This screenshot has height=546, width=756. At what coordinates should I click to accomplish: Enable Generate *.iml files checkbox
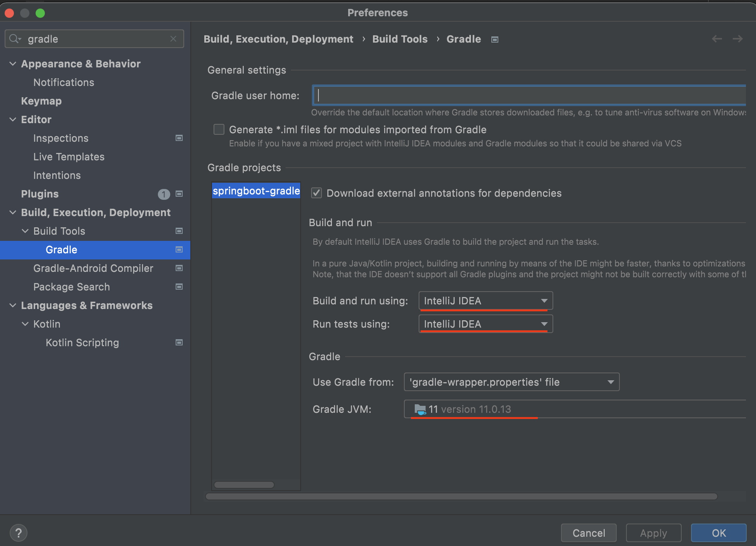click(x=219, y=129)
